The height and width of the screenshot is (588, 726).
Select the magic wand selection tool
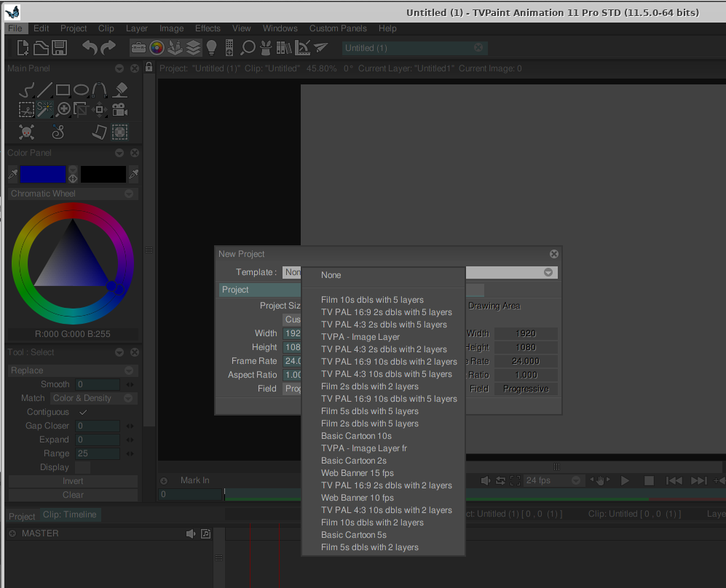(45, 110)
